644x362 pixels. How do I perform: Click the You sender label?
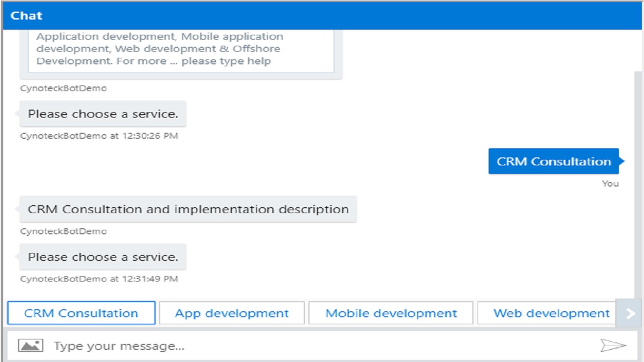[610, 184]
